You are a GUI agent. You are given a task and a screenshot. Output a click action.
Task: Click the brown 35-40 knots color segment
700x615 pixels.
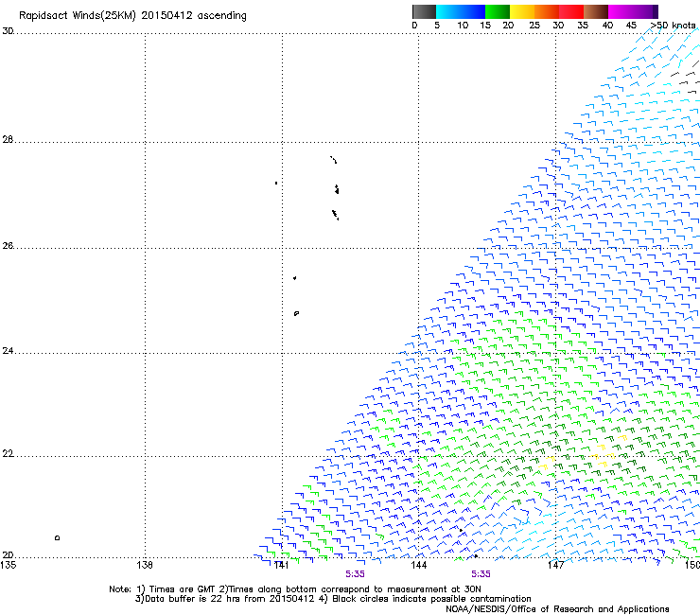[x=596, y=11]
